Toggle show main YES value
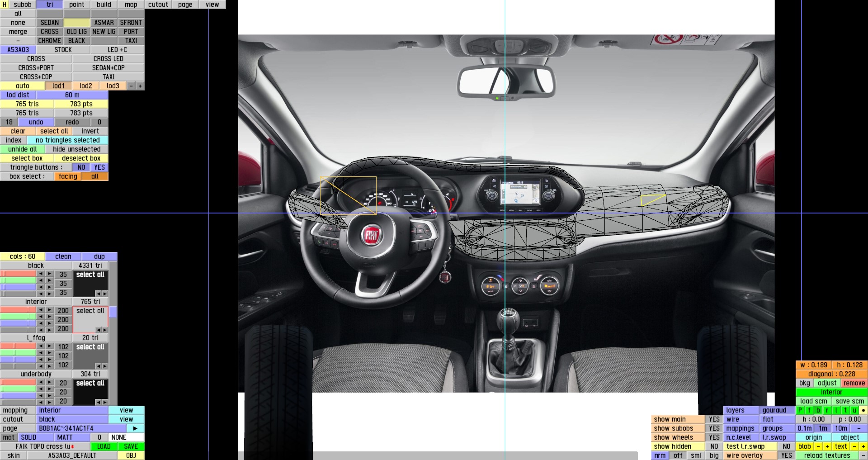The height and width of the screenshot is (460, 868). tap(714, 419)
